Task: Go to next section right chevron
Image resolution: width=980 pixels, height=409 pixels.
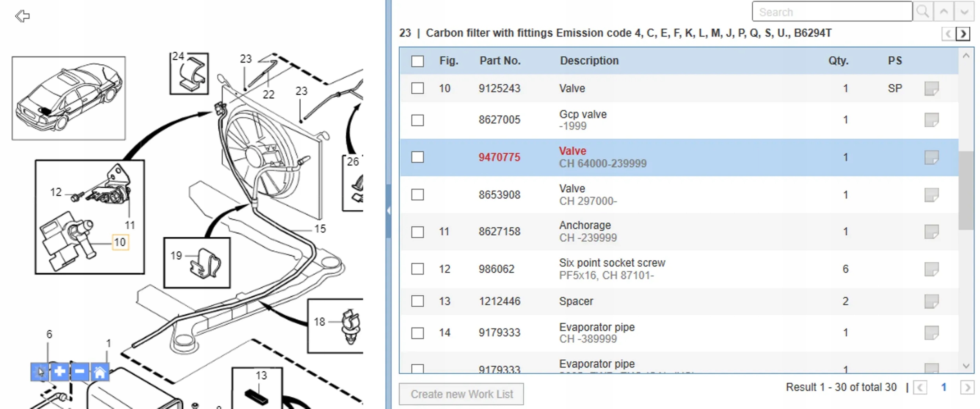Action: 963,34
